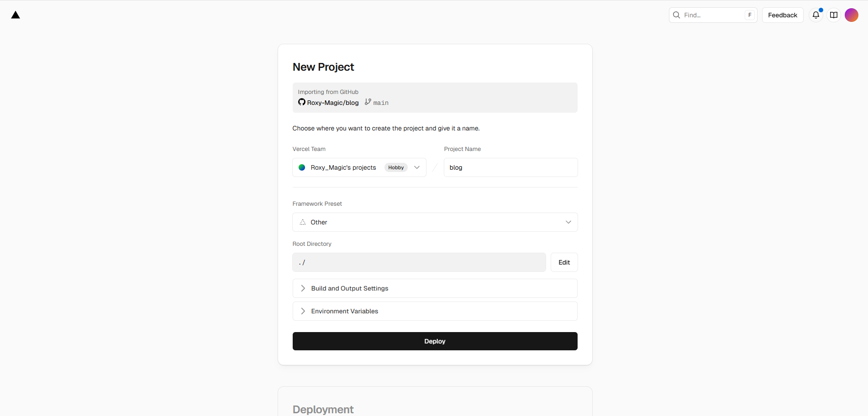The width and height of the screenshot is (868, 416).
Task: Open the documentation book icon
Action: click(834, 15)
